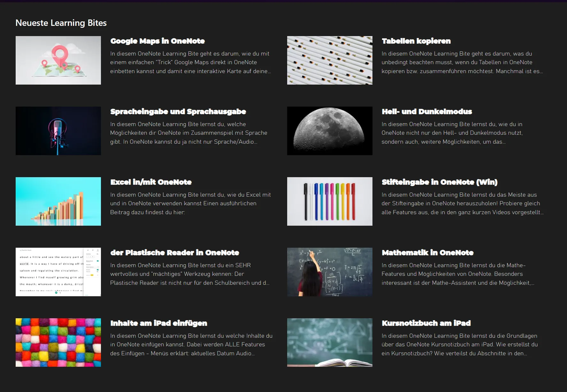Open the Kursnotizbuch am iPad title
This screenshot has width=567, height=392.
[426, 323]
